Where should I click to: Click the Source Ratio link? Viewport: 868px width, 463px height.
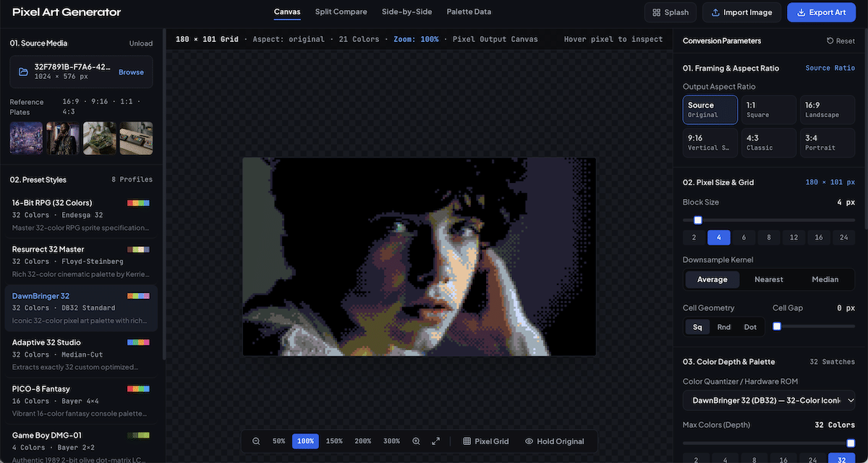(830, 68)
